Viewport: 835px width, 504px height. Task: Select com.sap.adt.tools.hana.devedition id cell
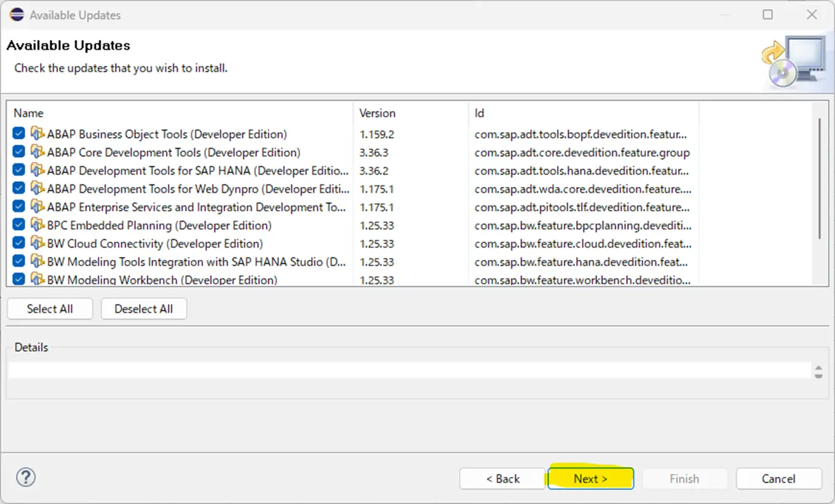point(582,170)
